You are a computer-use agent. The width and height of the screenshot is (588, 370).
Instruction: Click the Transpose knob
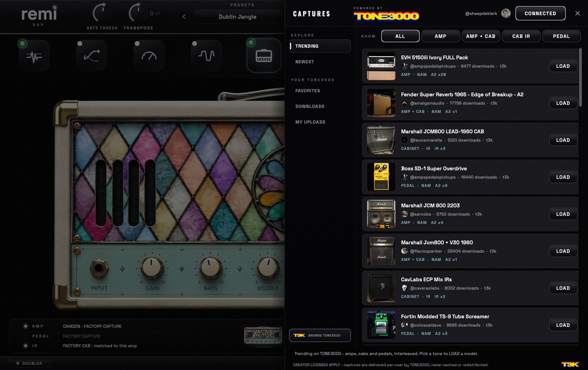pos(138,13)
